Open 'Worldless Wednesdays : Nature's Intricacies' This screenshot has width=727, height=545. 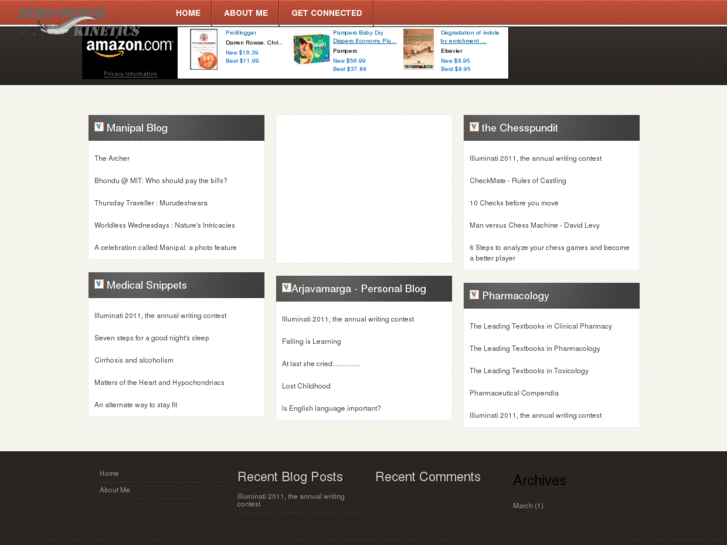click(x=165, y=225)
